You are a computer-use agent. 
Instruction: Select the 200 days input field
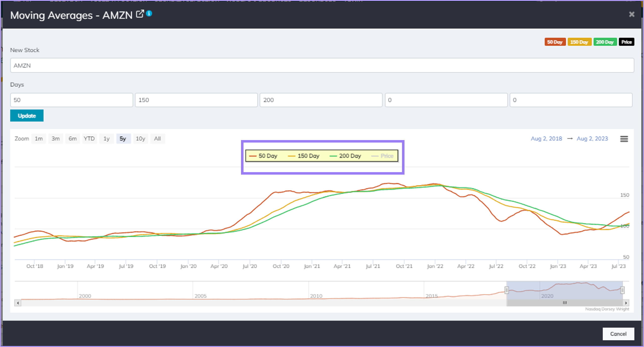(x=321, y=100)
